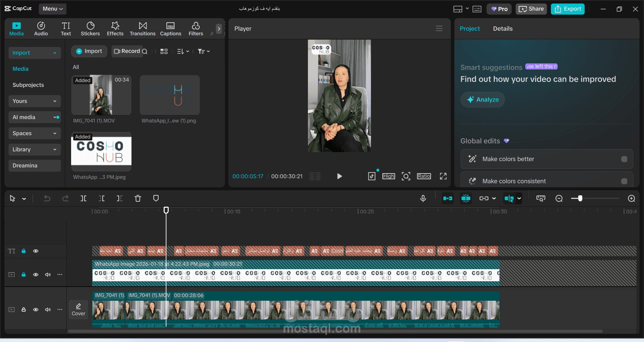644x342 pixels.
Task: Play the video in the Player
Action: click(339, 176)
